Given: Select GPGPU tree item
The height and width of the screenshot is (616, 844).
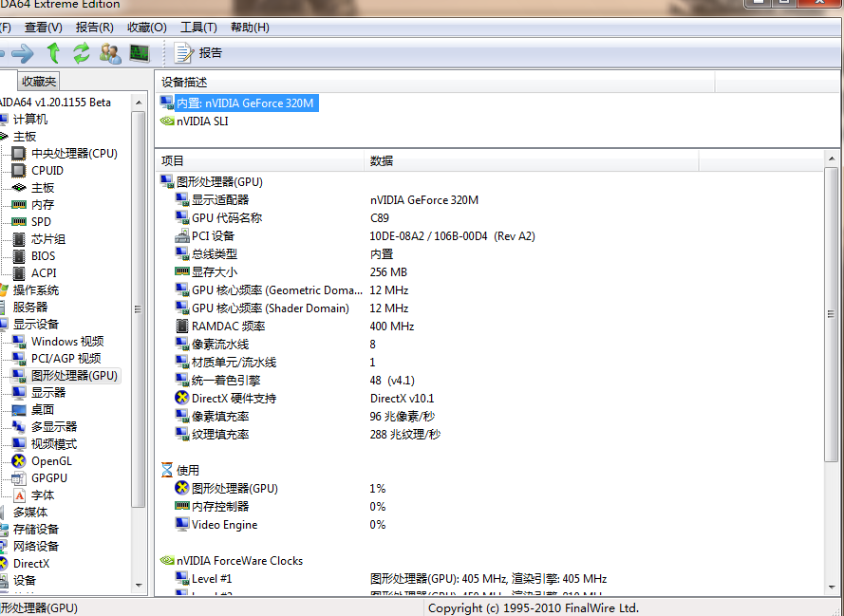Looking at the screenshot, I should 49,478.
